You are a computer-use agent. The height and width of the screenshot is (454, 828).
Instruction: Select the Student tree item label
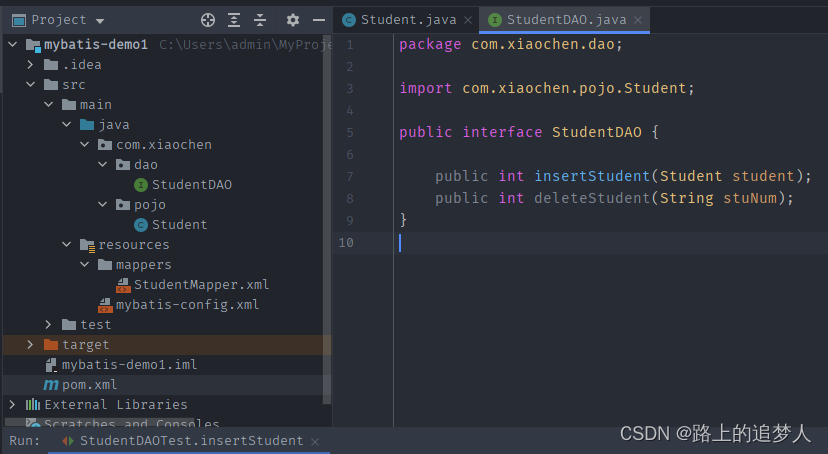pyautogui.click(x=180, y=225)
